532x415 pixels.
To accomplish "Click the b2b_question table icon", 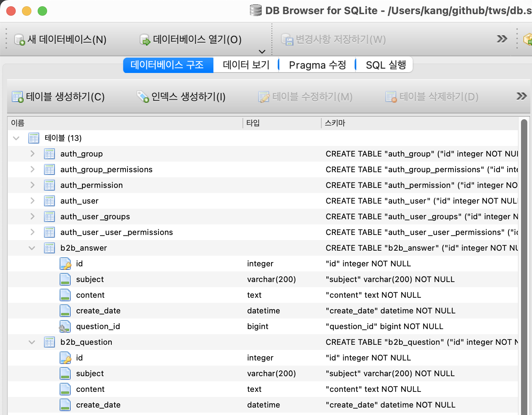I will click(x=49, y=342).
